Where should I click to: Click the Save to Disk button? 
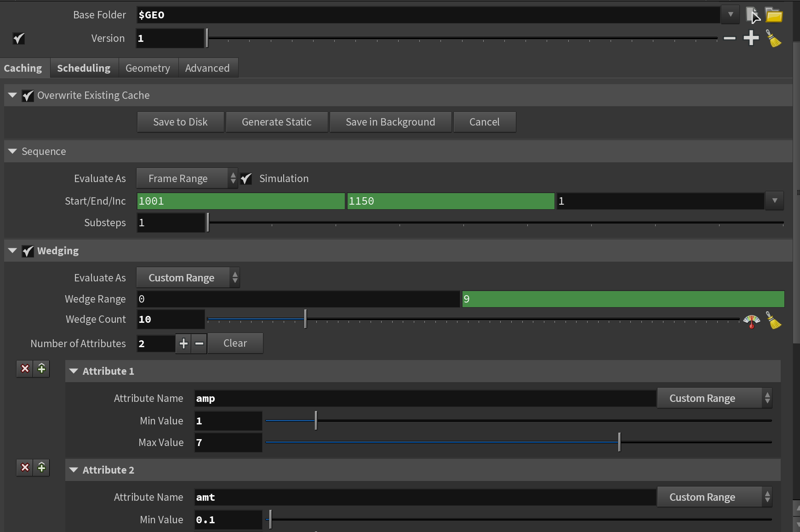(181, 122)
